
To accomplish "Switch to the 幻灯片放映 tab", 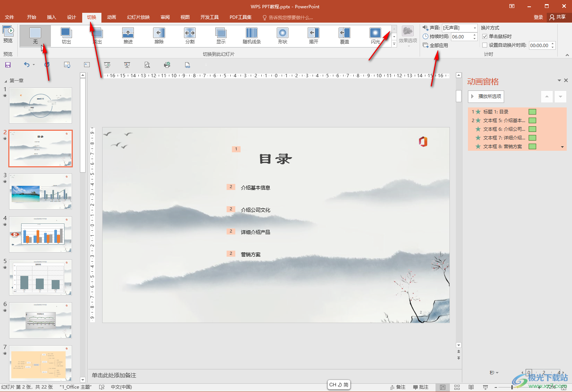I will tap(138, 17).
